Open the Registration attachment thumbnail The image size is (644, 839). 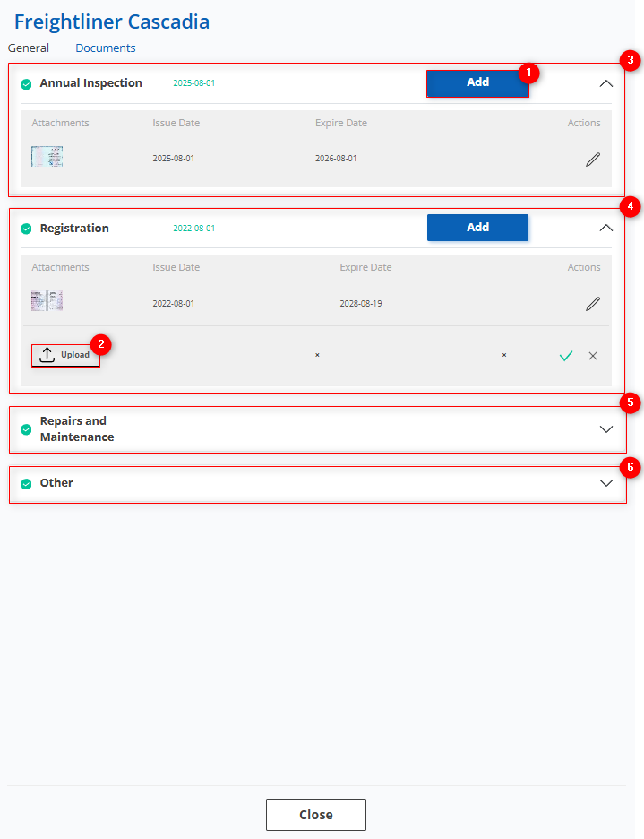(47, 301)
